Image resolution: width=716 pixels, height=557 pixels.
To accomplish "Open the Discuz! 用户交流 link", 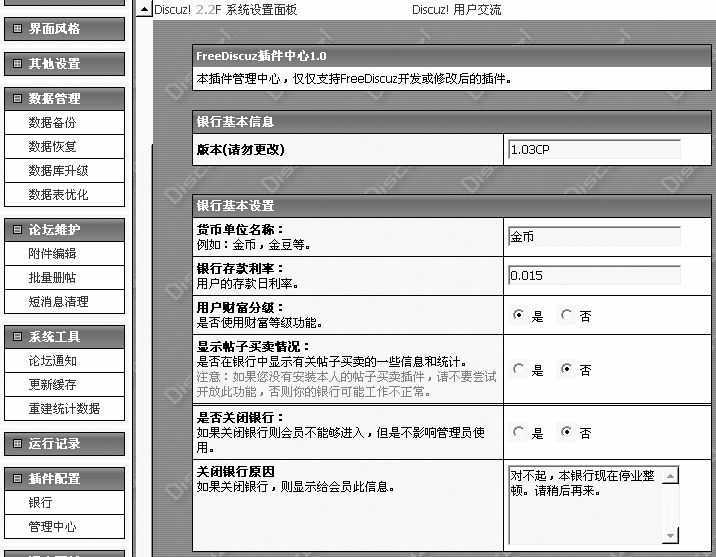I will pos(456,10).
